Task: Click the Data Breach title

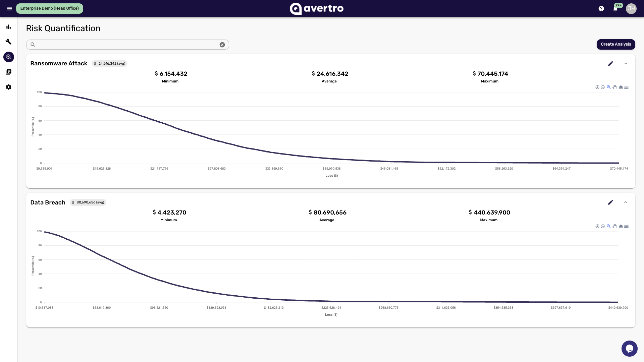Action: click(x=48, y=202)
